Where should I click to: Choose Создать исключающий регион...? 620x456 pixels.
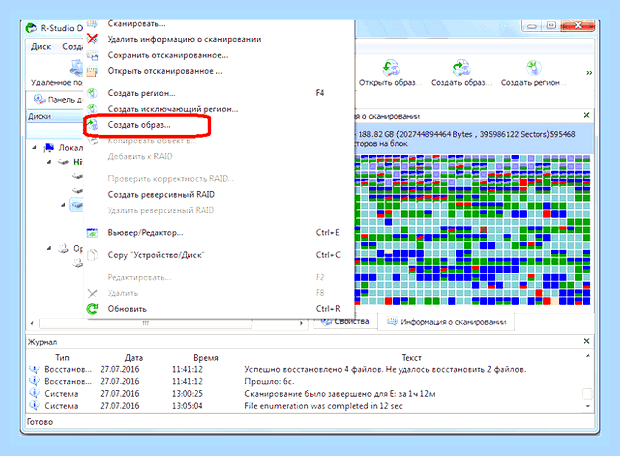pos(173,109)
